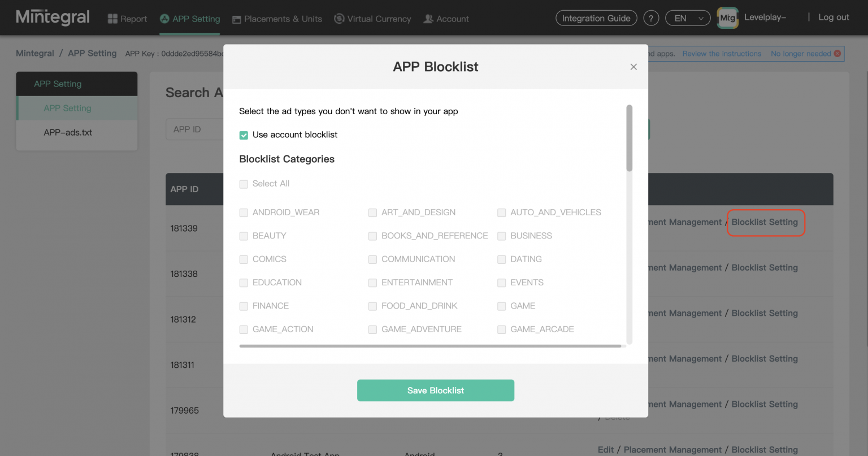The width and height of the screenshot is (868, 456).
Task: Open the help question mark icon
Action: point(651,18)
